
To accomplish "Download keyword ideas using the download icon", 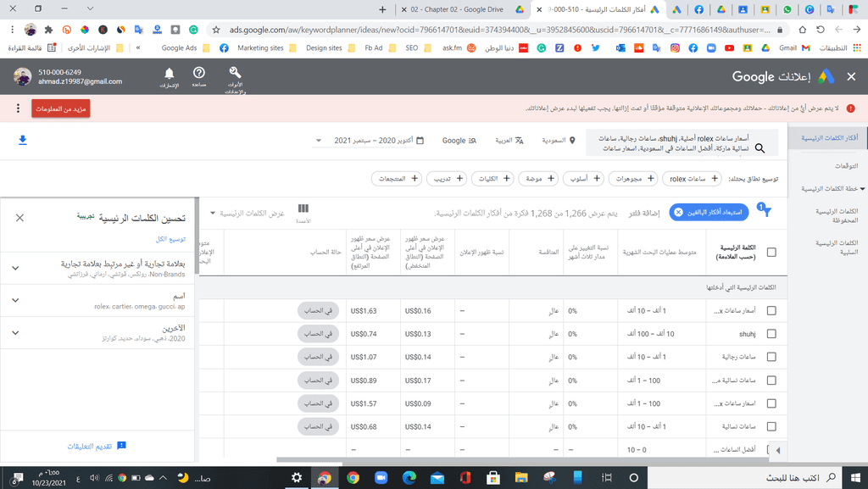I will 23,141.
